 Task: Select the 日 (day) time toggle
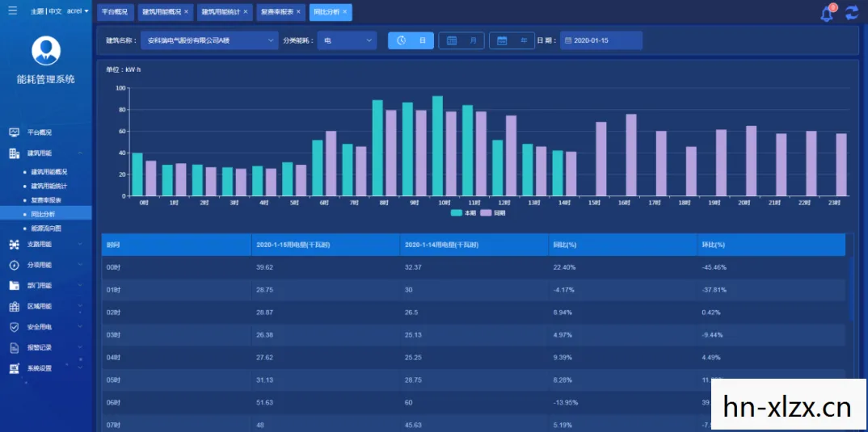click(411, 40)
